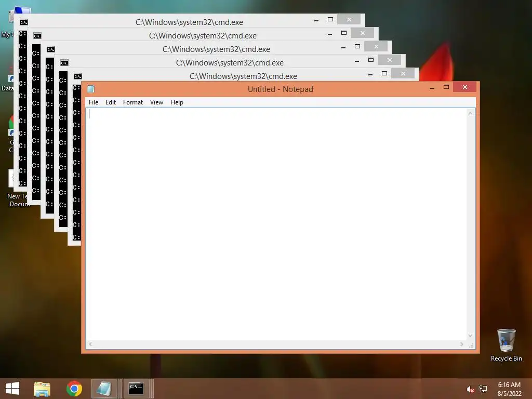
Task: Close the fifth cmd.exe window
Action: pos(403,73)
